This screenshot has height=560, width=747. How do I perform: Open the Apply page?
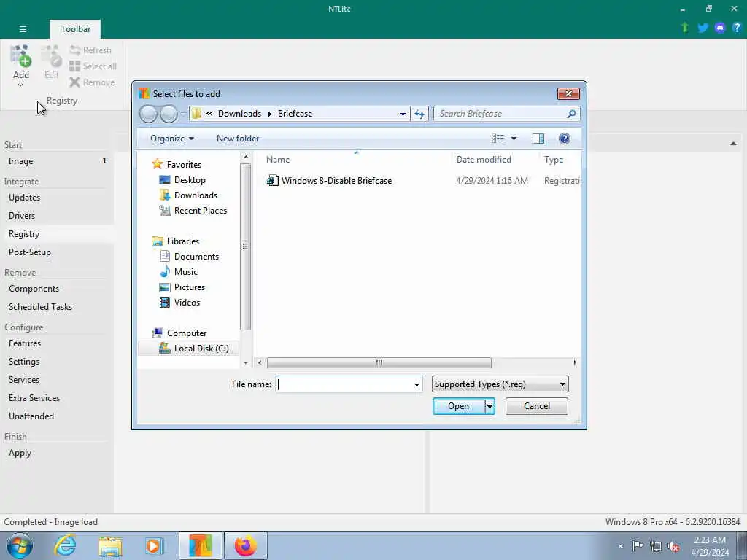(x=57, y=453)
